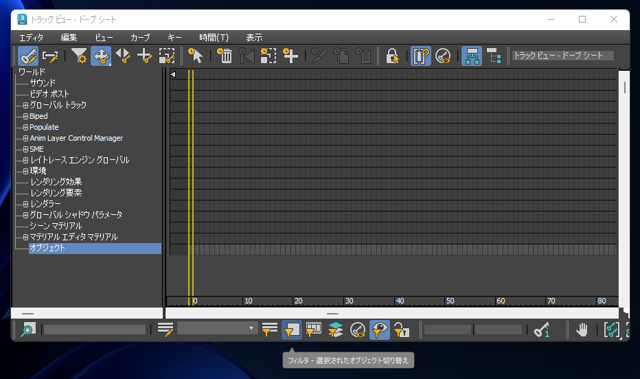The height and width of the screenshot is (379, 640).
Task: Toggle the Active Layer filter
Action: (336, 330)
